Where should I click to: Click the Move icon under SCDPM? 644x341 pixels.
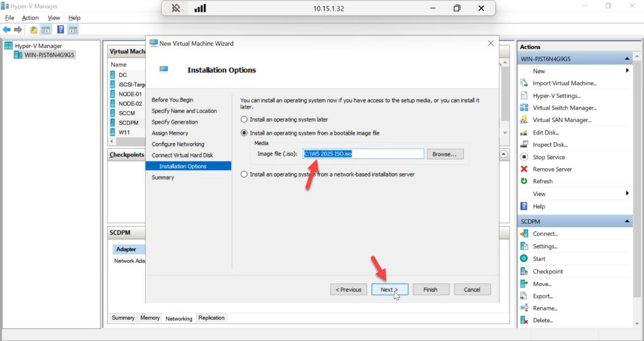(524, 284)
